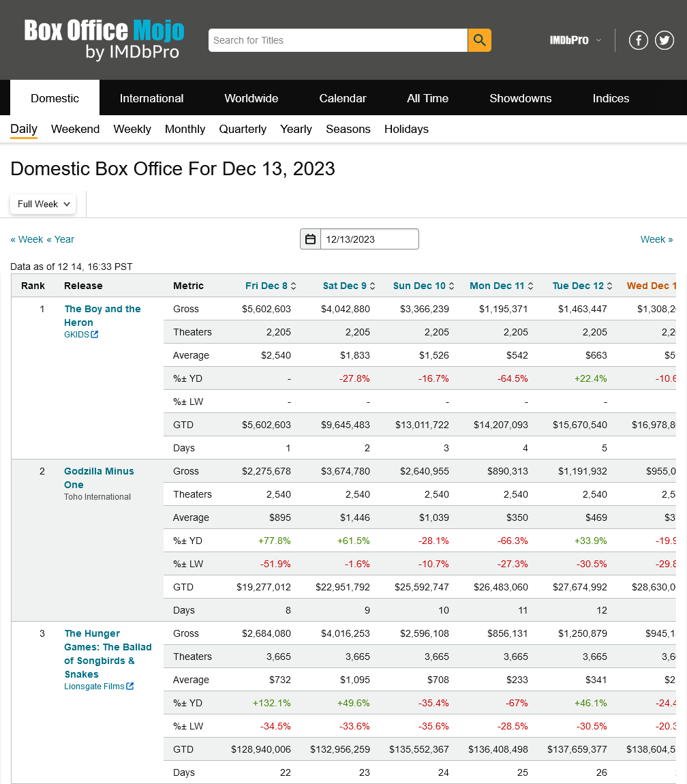
Task: Click Godzilla Sat Dec 9 Gross $3,674,780
Action: [x=346, y=471]
